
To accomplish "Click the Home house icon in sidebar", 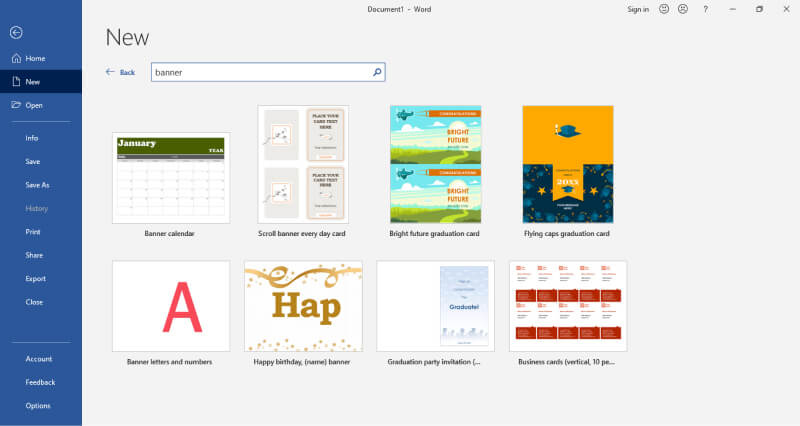I will [16, 58].
